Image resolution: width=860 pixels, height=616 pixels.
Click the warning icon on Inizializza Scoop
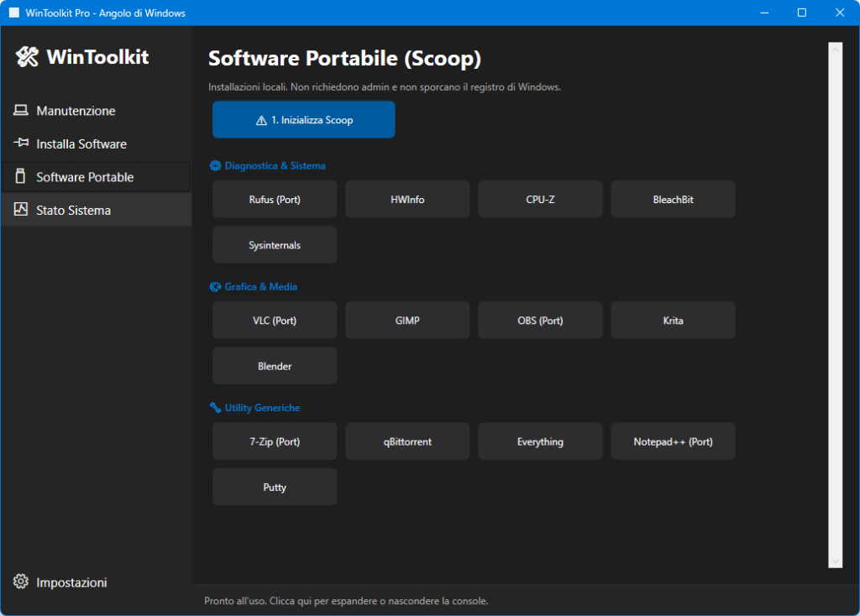261,120
